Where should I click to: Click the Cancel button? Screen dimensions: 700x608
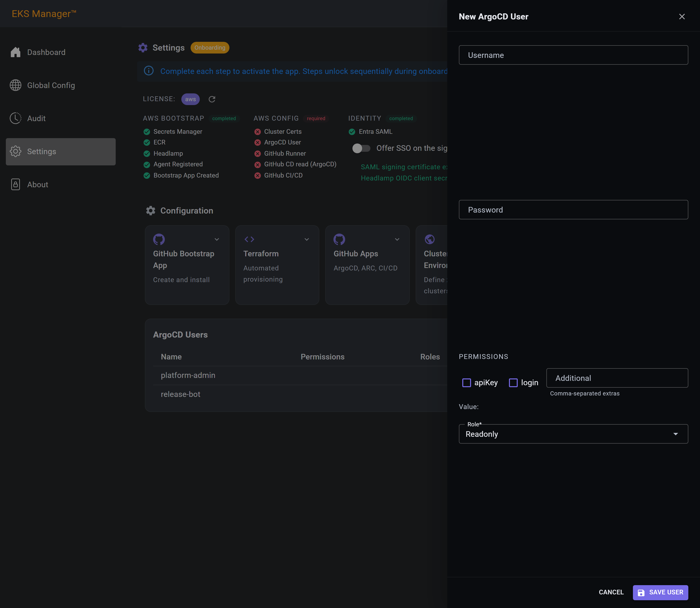(611, 592)
